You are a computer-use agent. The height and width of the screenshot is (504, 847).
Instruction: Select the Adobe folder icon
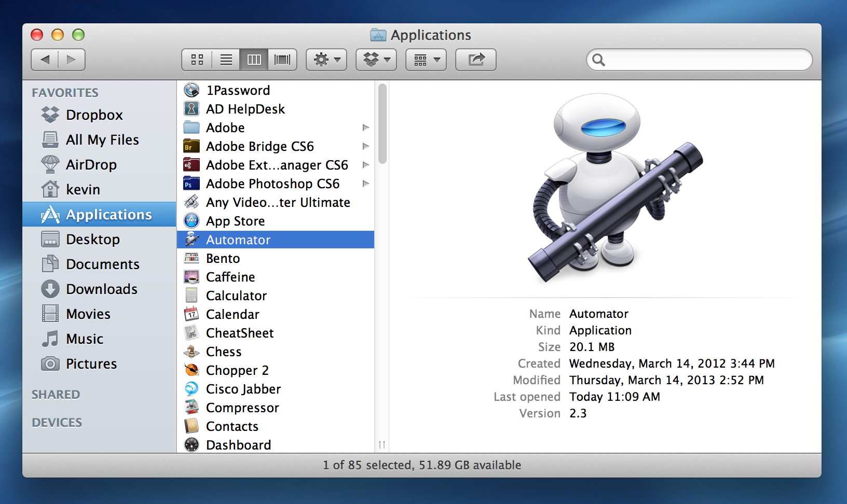coord(192,128)
